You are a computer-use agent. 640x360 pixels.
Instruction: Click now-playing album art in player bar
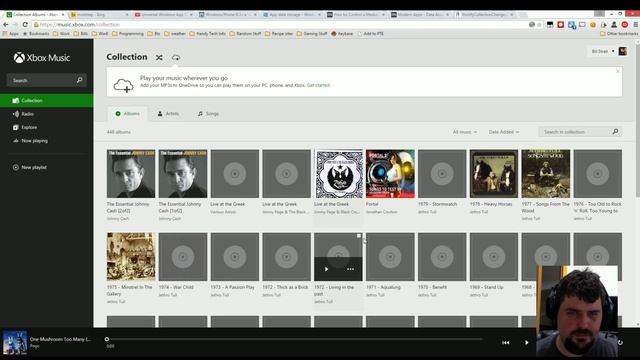tap(15, 342)
